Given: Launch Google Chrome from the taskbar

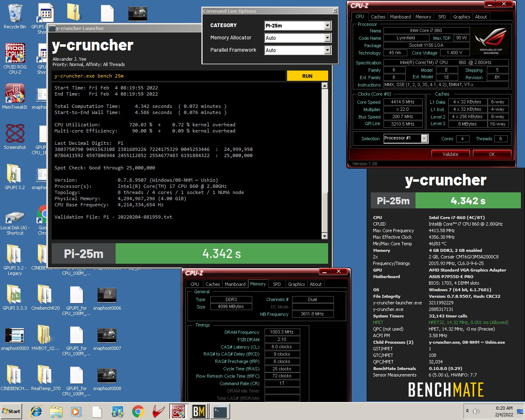Looking at the screenshot, I should [x=138, y=411].
